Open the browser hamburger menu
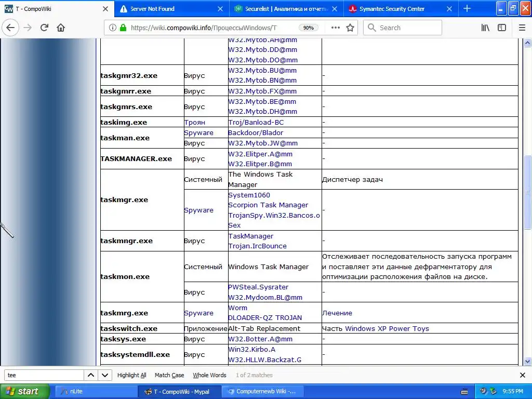 522,28
